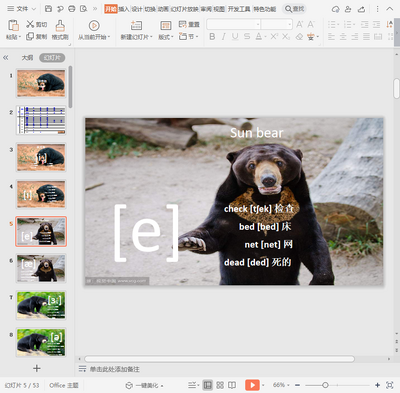Click the decrease font size icon

(311, 24)
